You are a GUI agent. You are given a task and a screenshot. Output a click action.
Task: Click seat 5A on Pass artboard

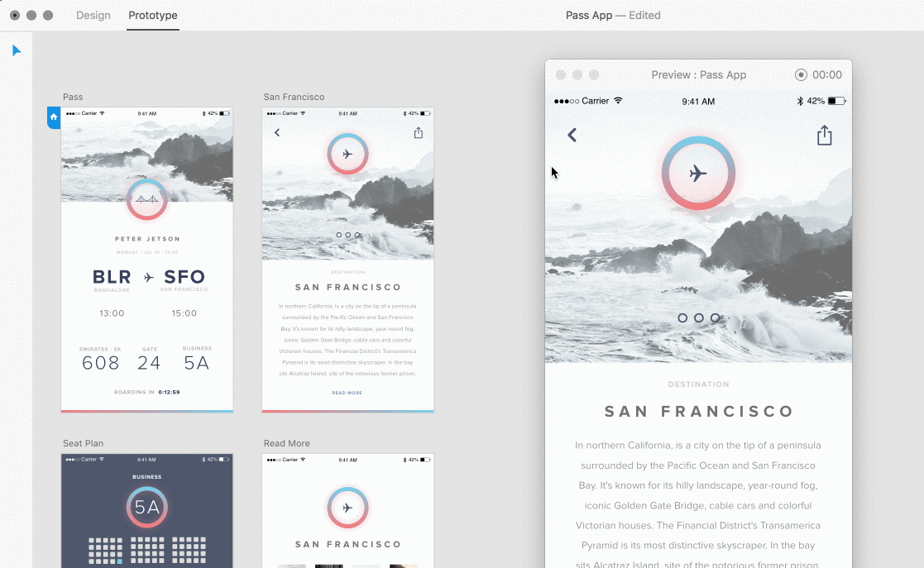[x=197, y=363]
